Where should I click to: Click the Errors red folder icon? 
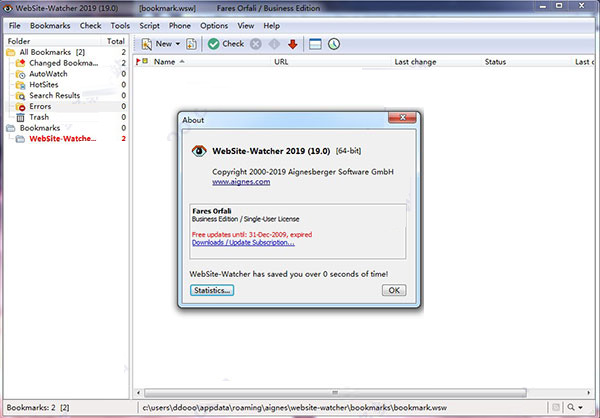pos(20,106)
